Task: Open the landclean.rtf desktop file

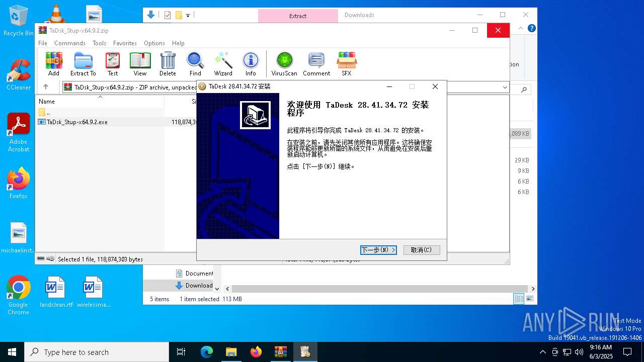Action: (56, 292)
